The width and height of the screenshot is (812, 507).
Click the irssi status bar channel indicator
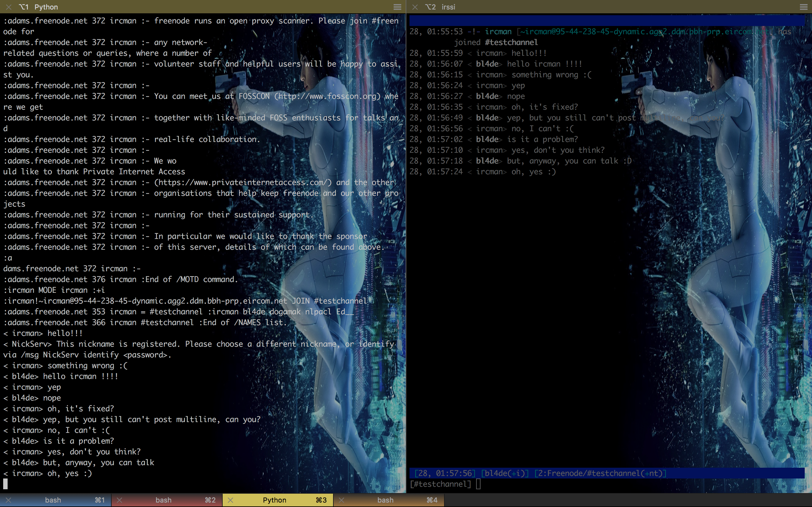pos(600,473)
